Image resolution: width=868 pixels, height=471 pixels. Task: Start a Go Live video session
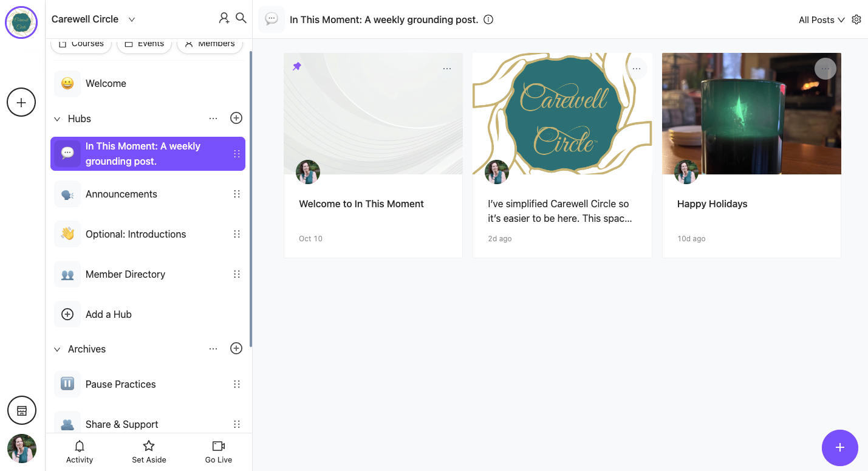(219, 446)
